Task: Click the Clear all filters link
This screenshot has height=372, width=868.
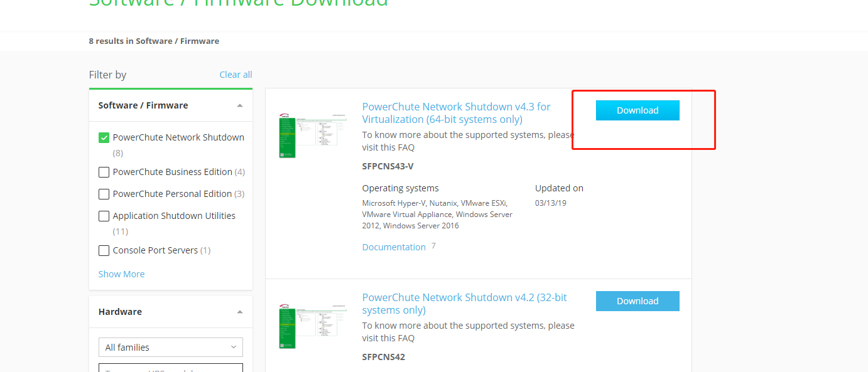Action: tap(236, 75)
